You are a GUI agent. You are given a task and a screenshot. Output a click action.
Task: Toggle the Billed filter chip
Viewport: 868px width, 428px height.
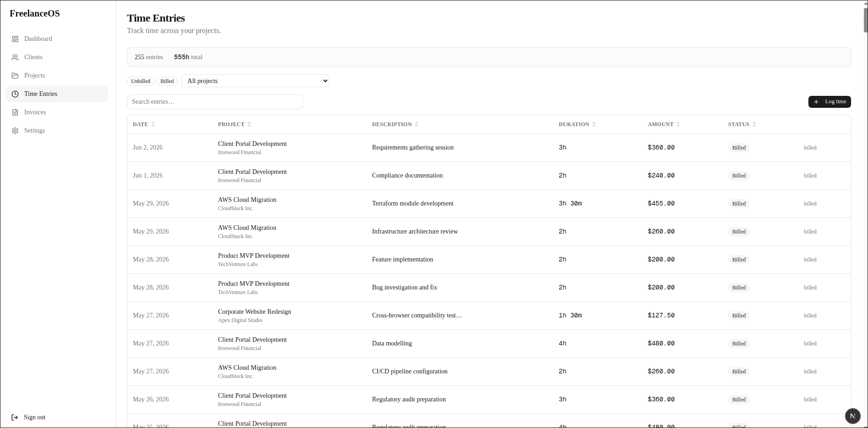(167, 81)
